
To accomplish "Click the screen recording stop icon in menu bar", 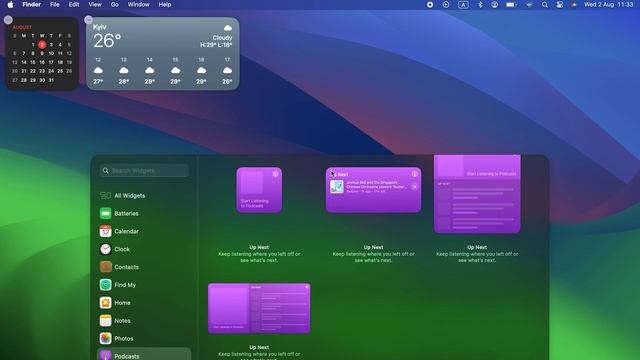I will click(430, 4).
